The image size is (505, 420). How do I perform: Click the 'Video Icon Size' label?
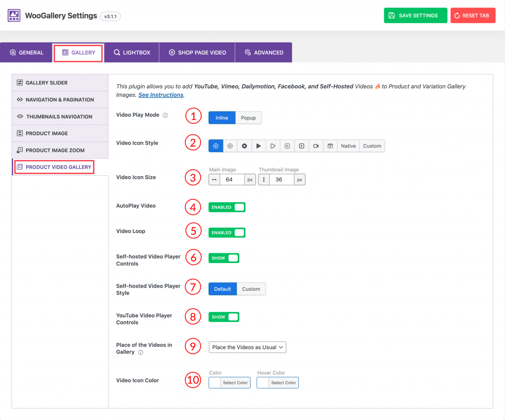136,177
